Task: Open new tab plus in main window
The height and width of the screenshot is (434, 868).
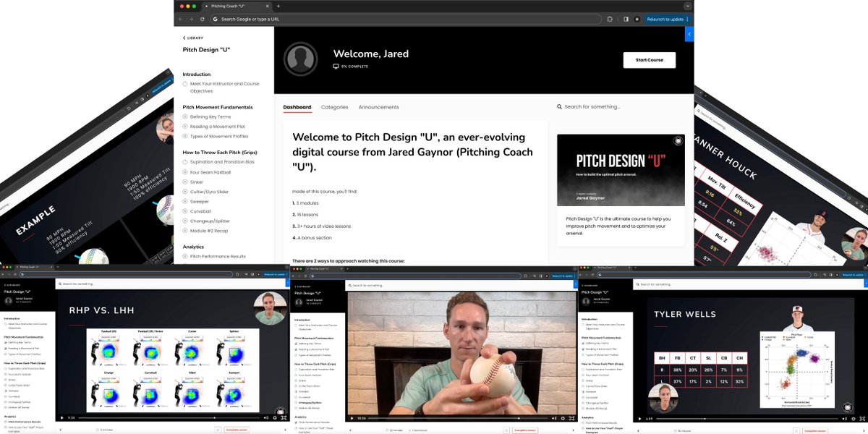Action: click(278, 6)
